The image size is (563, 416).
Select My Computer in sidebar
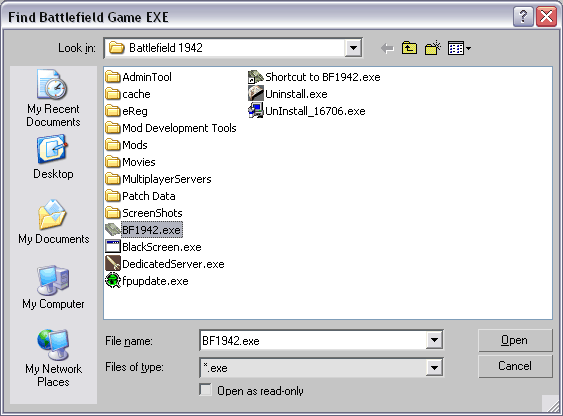(x=53, y=287)
